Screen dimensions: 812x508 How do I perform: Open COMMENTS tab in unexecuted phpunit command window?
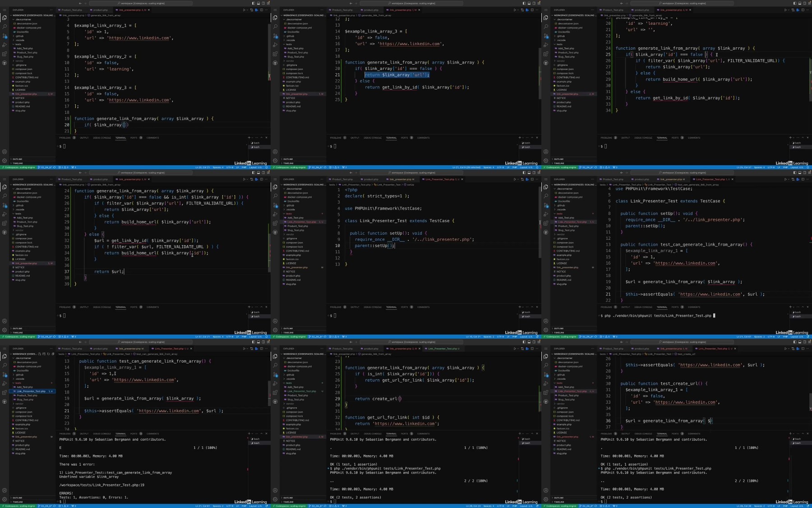694,307
